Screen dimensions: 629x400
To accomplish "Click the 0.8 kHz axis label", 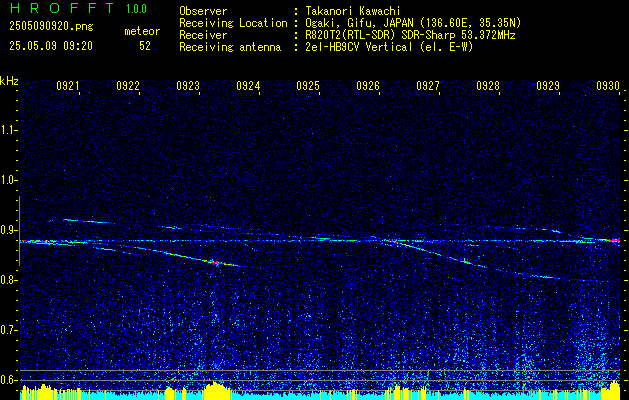I will (9, 280).
